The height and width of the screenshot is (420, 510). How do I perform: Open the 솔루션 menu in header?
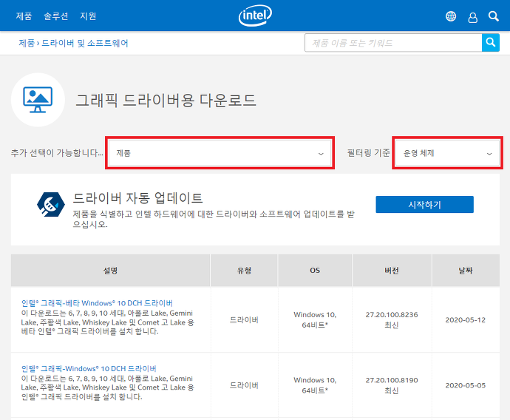(56, 16)
